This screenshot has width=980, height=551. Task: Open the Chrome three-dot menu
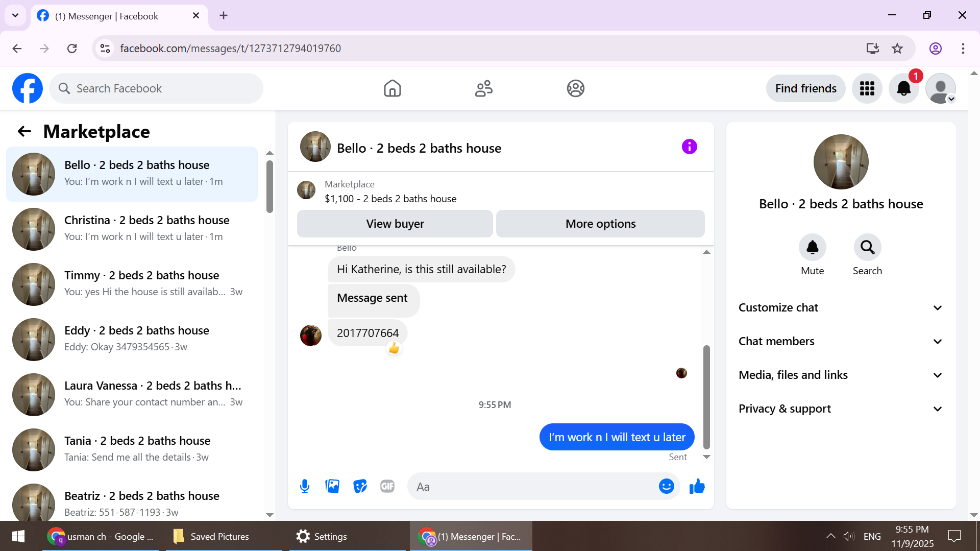coord(963,49)
